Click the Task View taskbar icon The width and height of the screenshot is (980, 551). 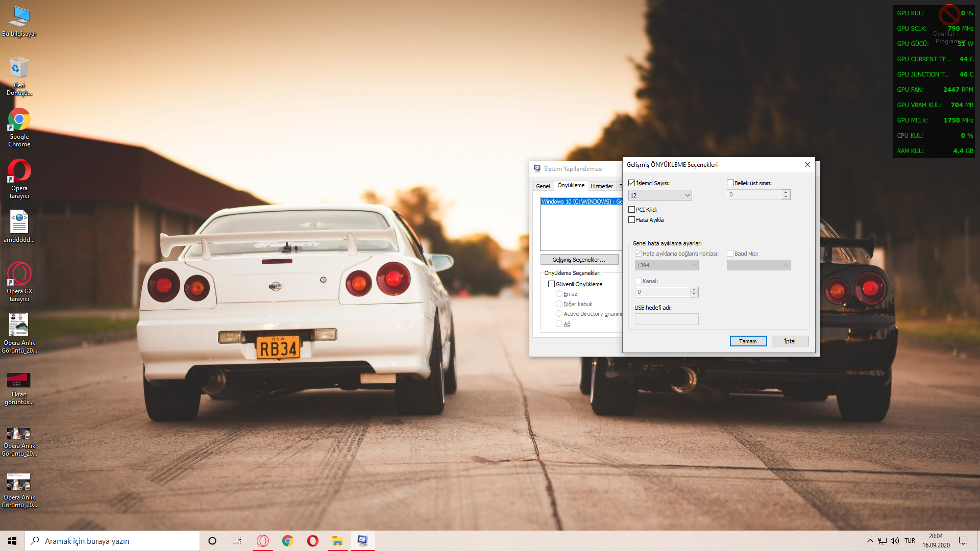tap(236, 541)
